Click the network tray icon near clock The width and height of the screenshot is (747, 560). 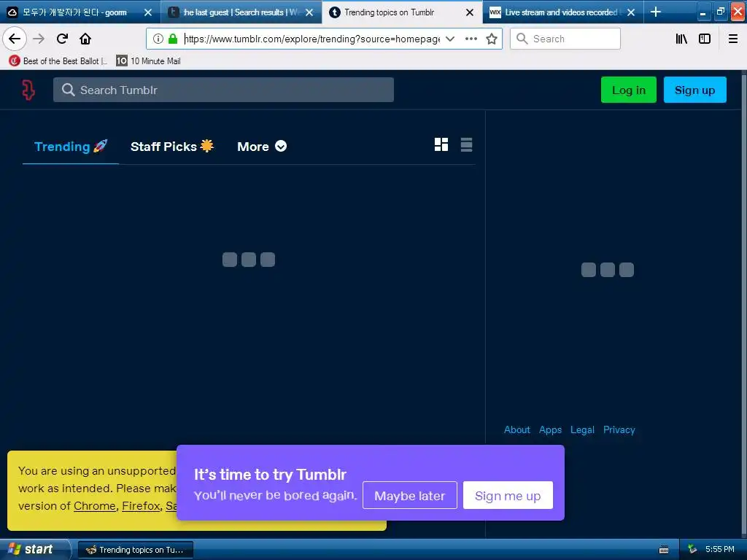pos(692,550)
